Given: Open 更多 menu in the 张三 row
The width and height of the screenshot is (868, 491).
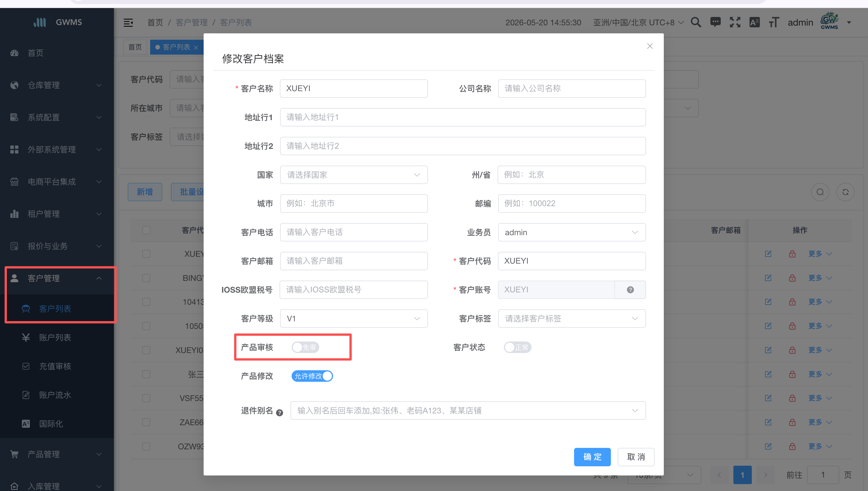Looking at the screenshot, I should 820,374.
